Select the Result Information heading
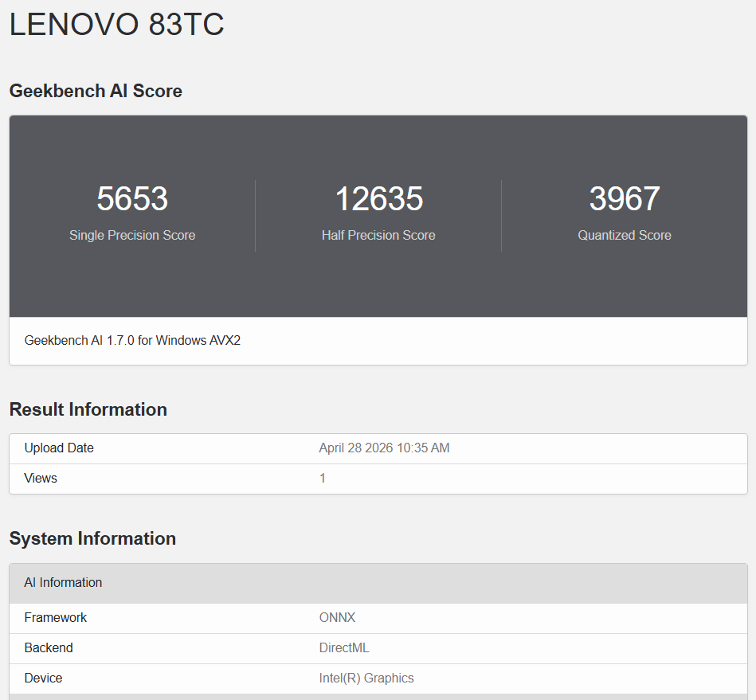The height and width of the screenshot is (700, 756). [x=88, y=409]
